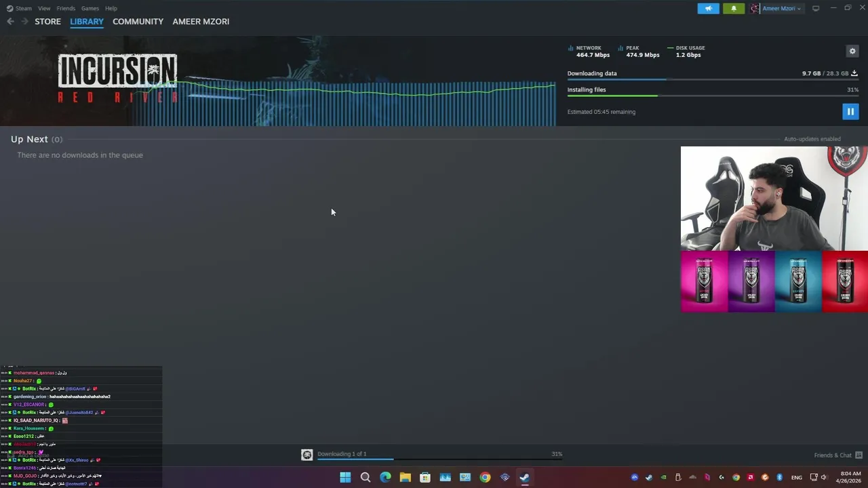Switch to the LIBRARY tab
This screenshot has height=488, width=868.
87,21
